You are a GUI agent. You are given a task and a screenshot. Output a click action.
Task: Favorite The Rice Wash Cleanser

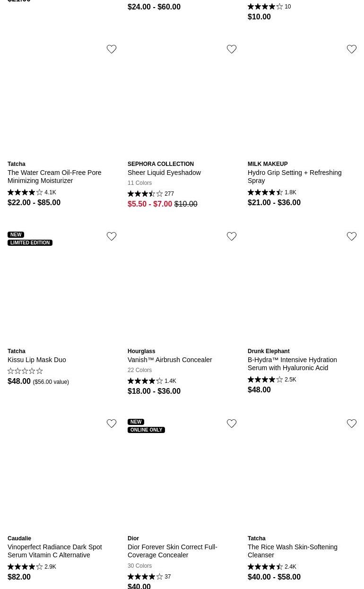point(352,424)
